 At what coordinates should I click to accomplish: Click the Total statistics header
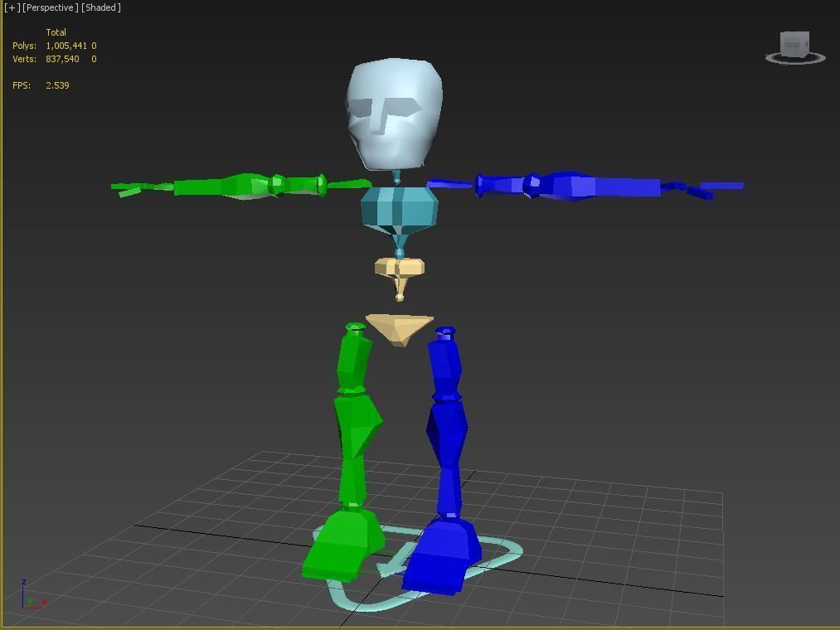[x=56, y=32]
